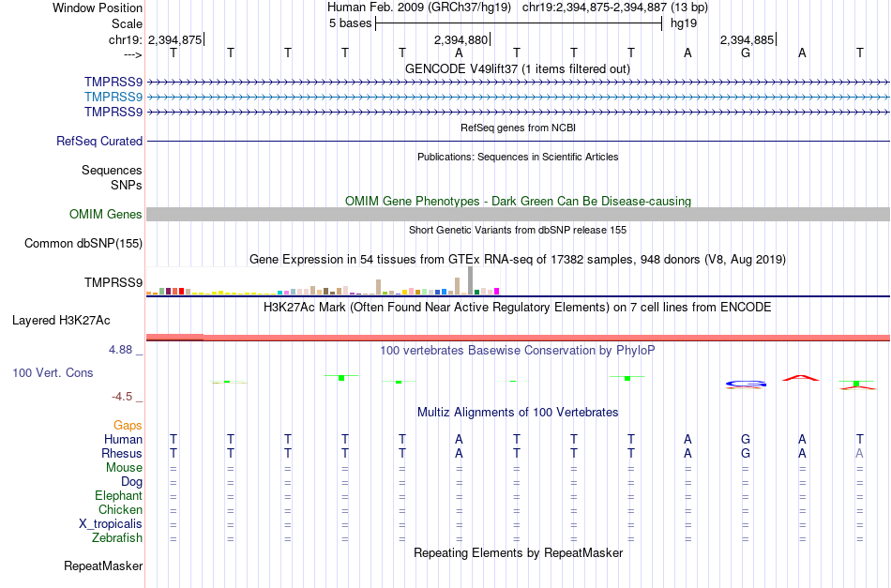Click the blue G logo in PhyloP track

click(x=746, y=384)
